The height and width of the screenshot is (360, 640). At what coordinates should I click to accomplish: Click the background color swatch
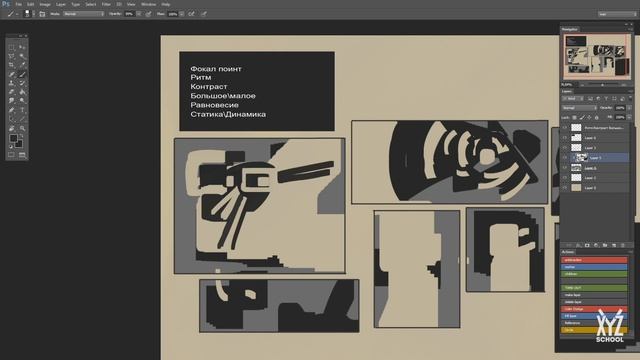coord(19,144)
